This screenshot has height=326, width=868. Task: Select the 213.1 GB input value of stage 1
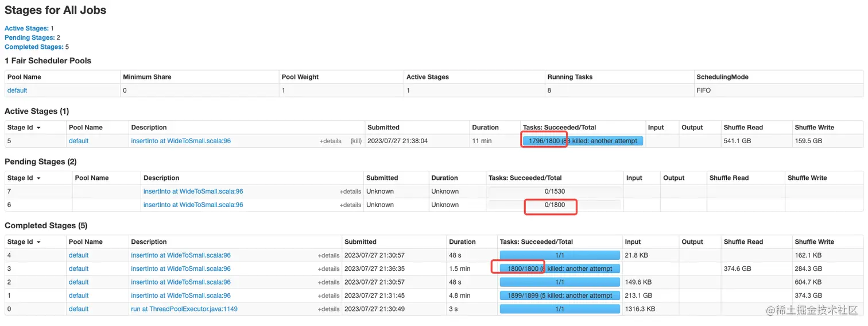coord(638,296)
